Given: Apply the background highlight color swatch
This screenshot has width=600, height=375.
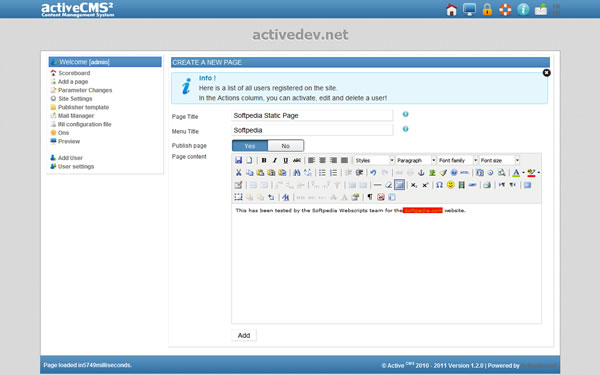Looking at the screenshot, I should pyautogui.click(x=531, y=173).
